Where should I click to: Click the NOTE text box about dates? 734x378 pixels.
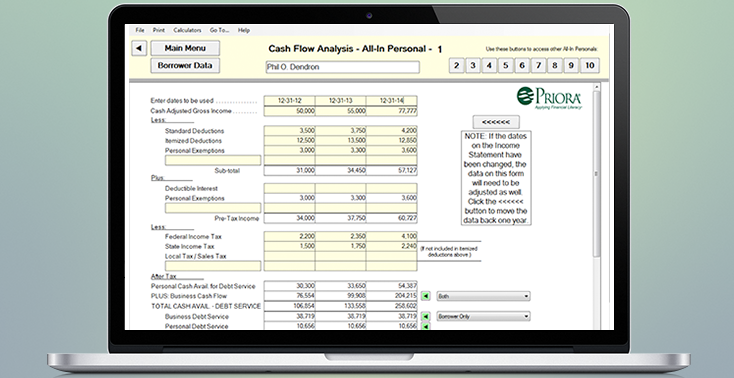496,178
